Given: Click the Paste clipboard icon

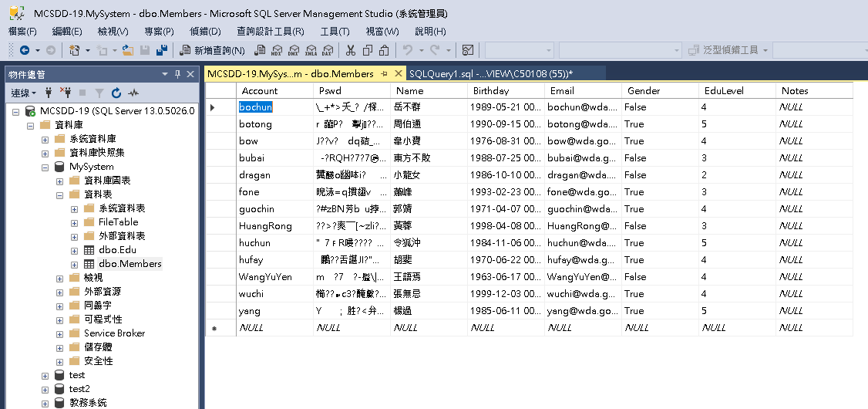Looking at the screenshot, I should [384, 50].
